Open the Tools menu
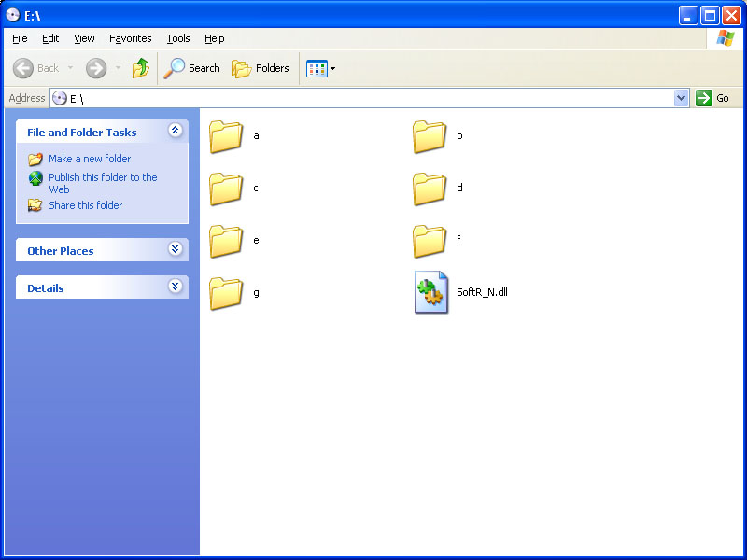Screen dimensions: 747x560 pos(178,38)
